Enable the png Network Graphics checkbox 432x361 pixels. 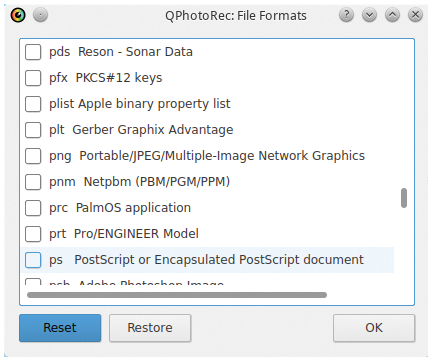(x=33, y=156)
